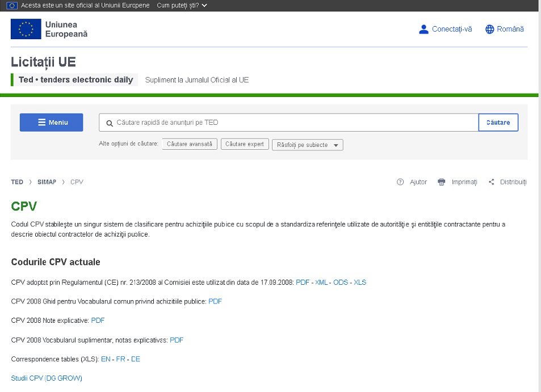Open the Meniu hamburger menu
The width and height of the screenshot is (541, 392).
52,123
